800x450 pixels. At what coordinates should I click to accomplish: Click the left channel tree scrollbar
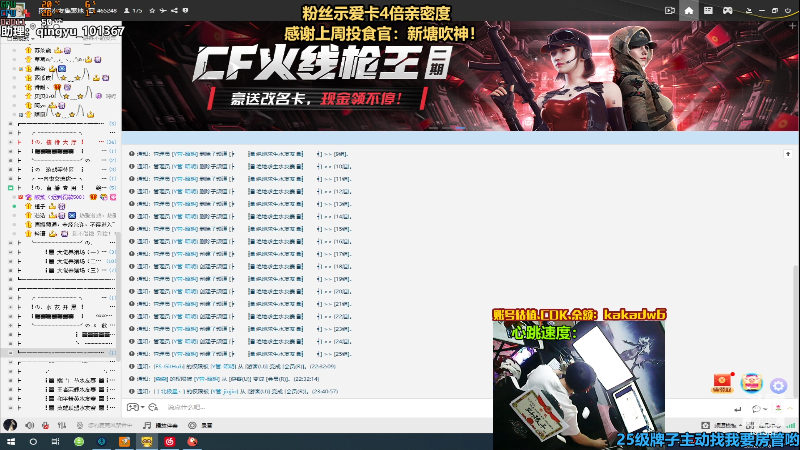point(118,296)
